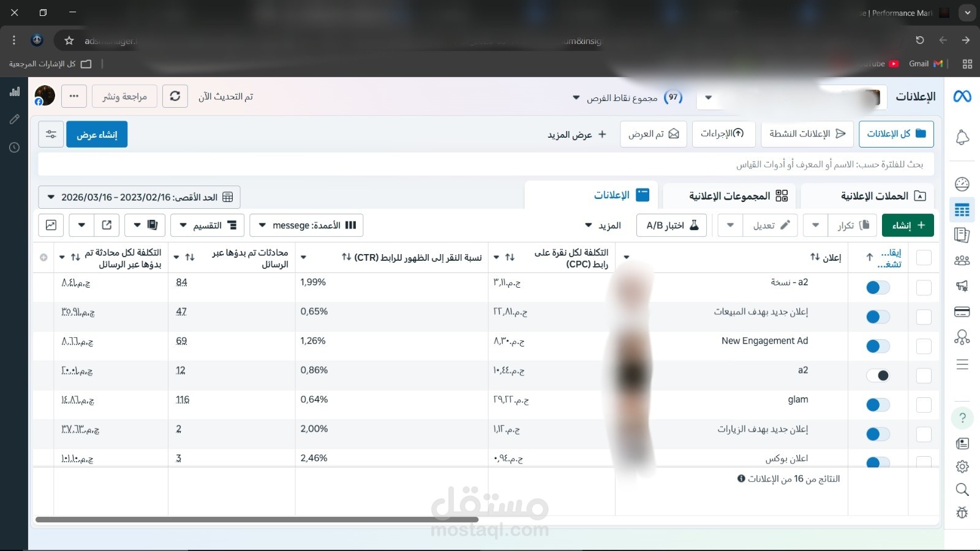980x551 pixels.
Task: Open المزيد more dropdown
Action: (603, 225)
